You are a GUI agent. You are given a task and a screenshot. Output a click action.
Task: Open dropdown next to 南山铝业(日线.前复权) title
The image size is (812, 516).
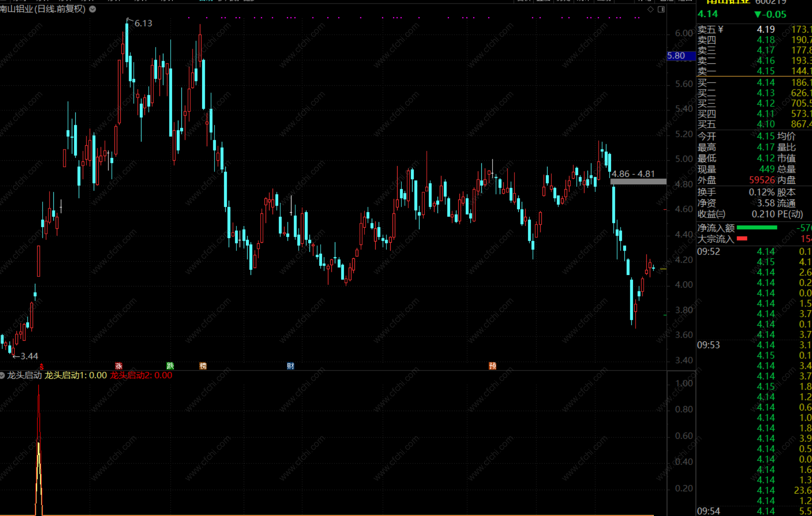(93, 9)
